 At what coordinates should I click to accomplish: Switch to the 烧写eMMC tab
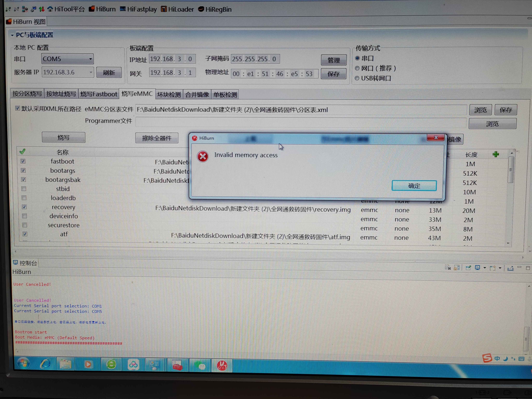[x=137, y=94]
